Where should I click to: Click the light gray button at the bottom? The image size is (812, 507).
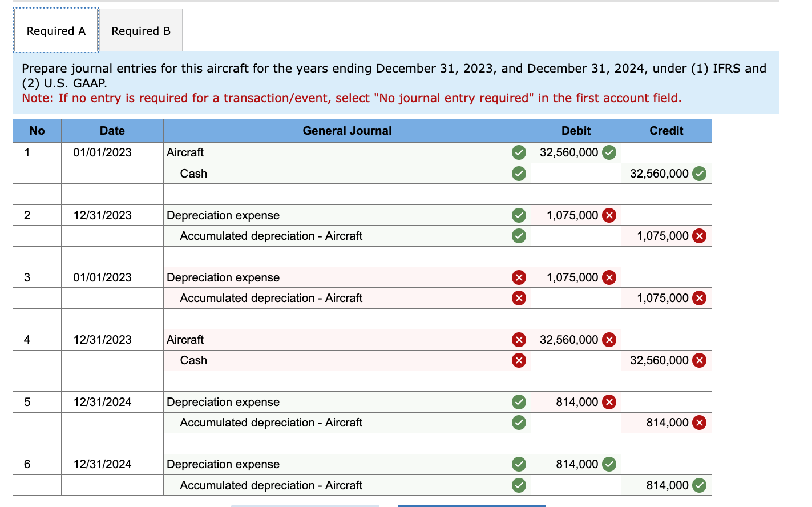coord(305,505)
